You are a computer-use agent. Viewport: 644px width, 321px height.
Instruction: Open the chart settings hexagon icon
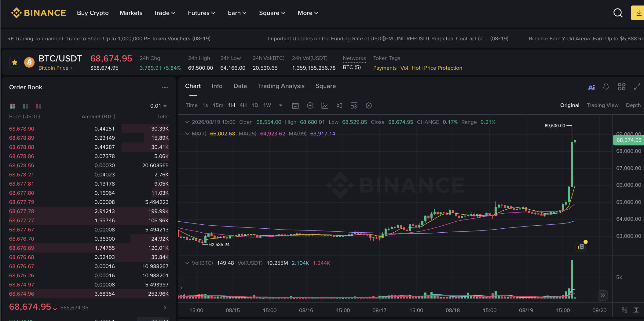point(369,105)
